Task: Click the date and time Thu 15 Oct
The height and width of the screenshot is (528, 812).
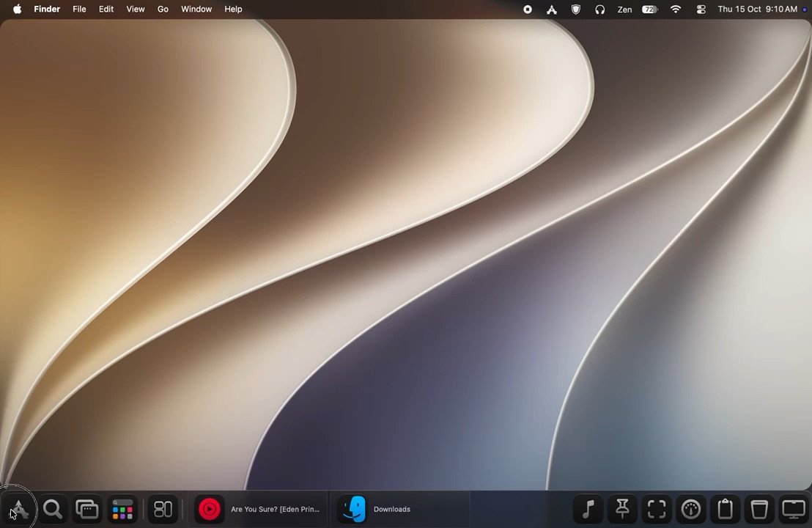Action: (x=758, y=9)
